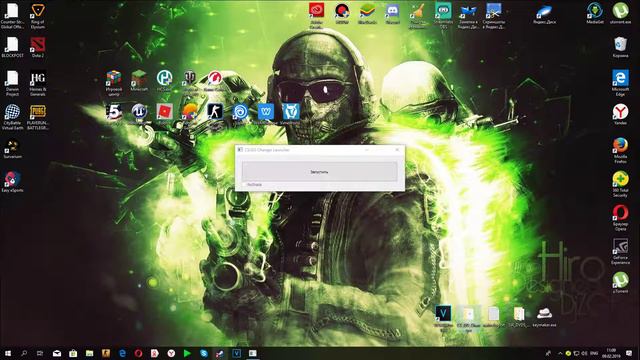Open Mail app from the taskbar
The height and width of the screenshot is (360, 640).
point(57,353)
